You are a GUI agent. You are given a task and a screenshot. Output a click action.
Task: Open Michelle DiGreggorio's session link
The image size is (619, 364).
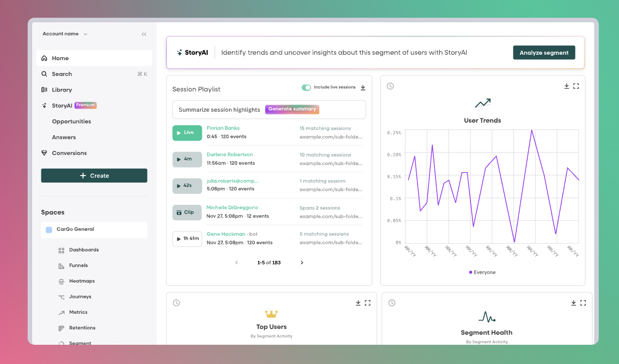coord(232,207)
